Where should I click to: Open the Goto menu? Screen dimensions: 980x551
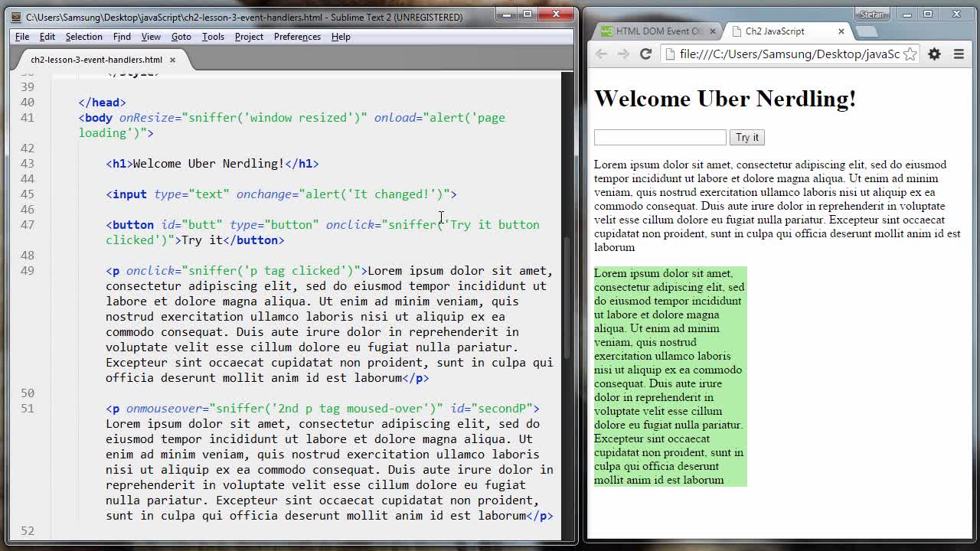[x=181, y=37]
